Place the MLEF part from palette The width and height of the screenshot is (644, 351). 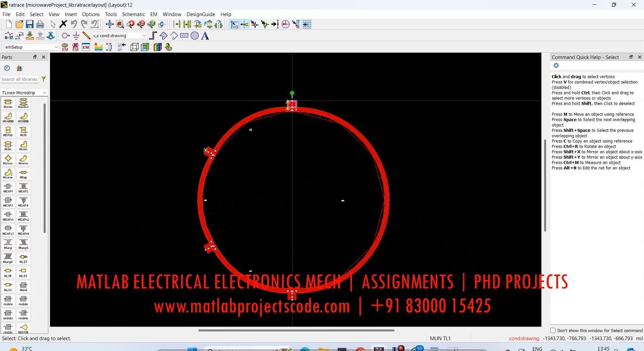(23, 258)
